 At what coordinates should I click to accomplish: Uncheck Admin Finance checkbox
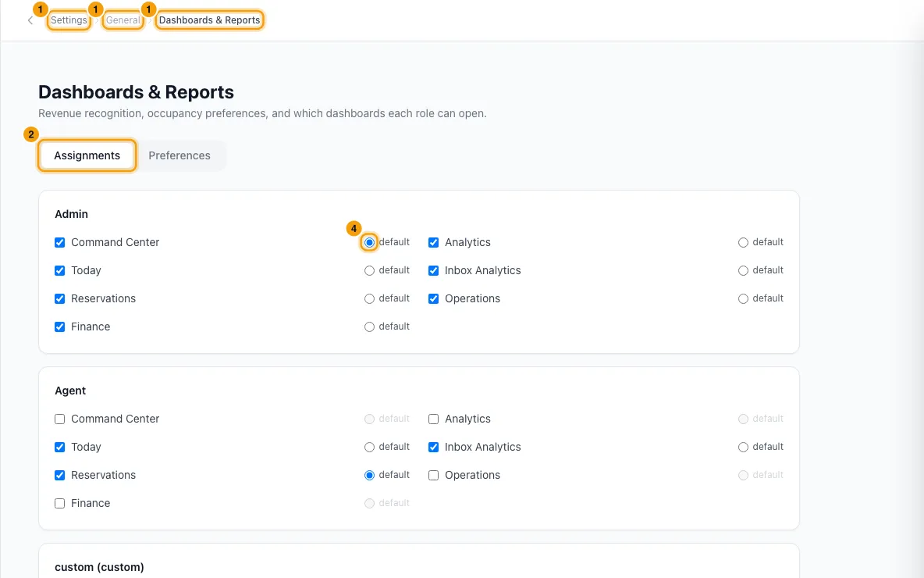click(59, 326)
